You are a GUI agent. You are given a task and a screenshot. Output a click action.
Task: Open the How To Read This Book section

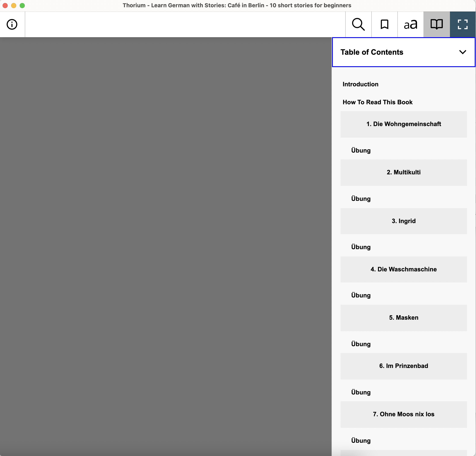[377, 102]
